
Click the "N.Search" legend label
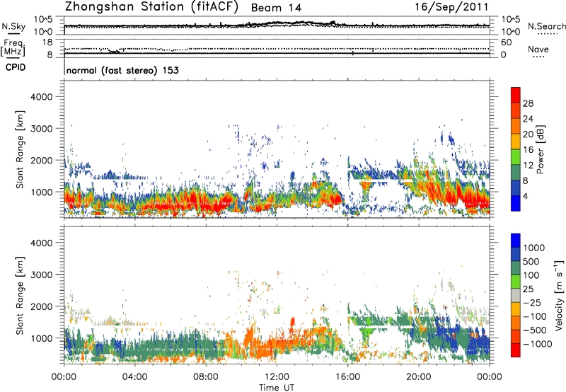[x=546, y=26]
